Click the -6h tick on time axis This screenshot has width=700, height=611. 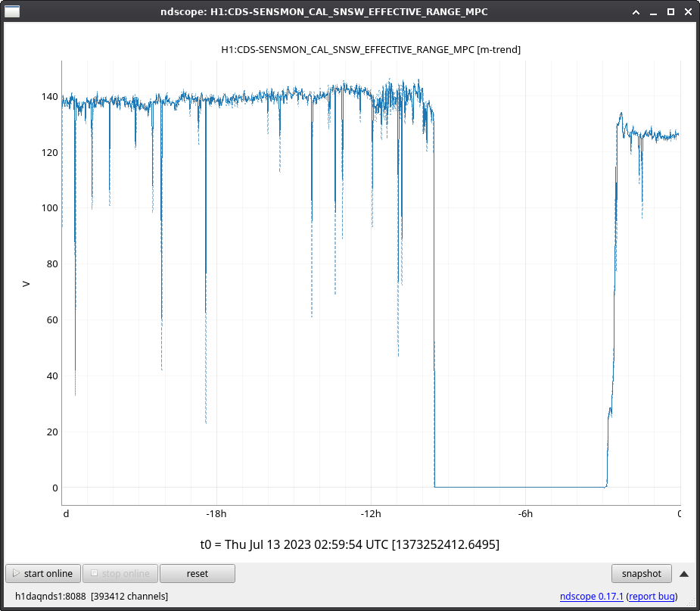click(525, 514)
